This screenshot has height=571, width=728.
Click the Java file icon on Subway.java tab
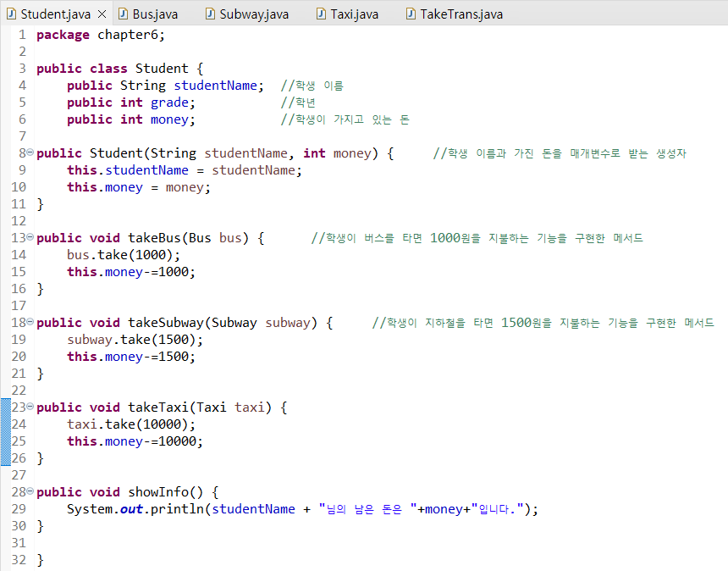(210, 14)
